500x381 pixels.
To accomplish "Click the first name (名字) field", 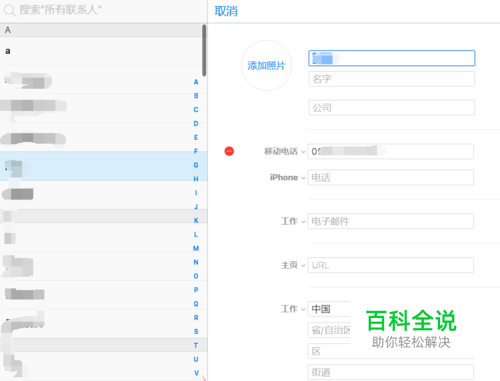I will (392, 79).
